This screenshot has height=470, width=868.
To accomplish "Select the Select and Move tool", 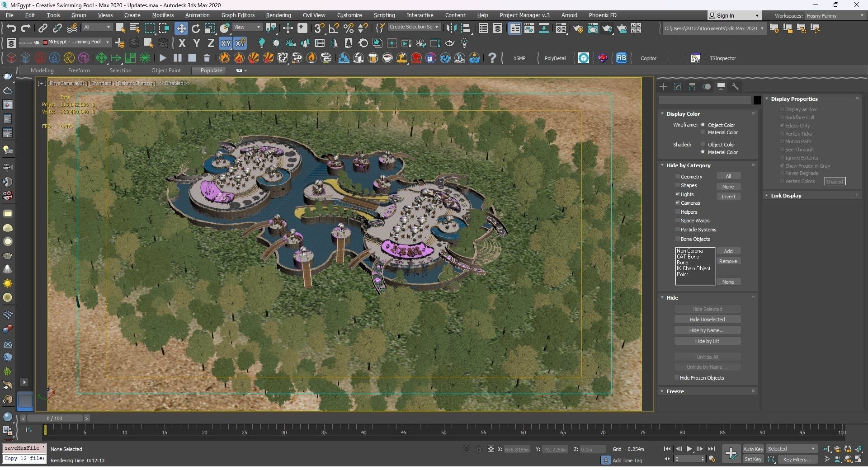I will coord(181,28).
